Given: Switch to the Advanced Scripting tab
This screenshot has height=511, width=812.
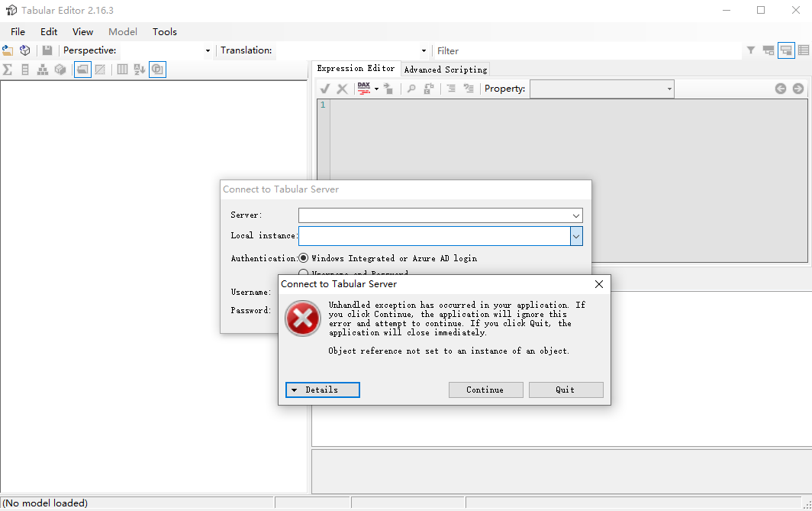Looking at the screenshot, I should click(445, 69).
